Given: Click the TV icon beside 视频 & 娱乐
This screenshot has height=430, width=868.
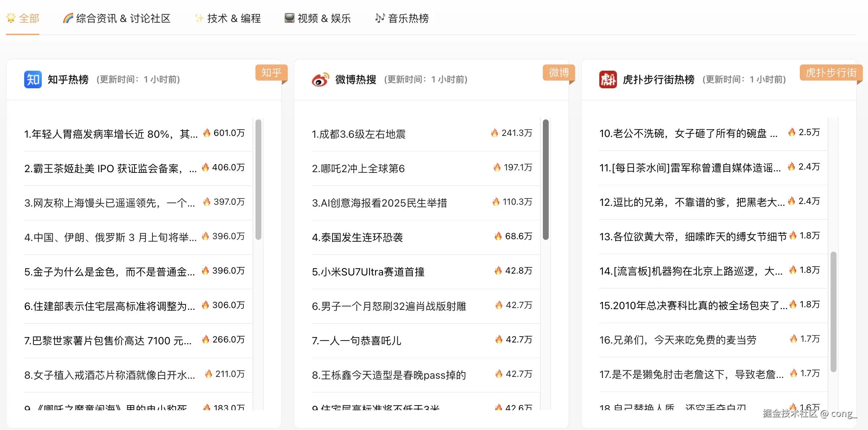Looking at the screenshot, I should [x=289, y=18].
